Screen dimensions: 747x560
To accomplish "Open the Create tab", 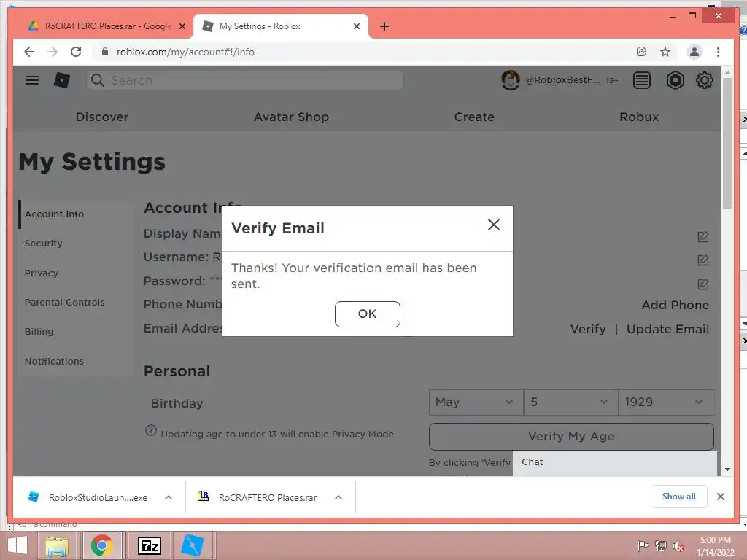I will [474, 117].
